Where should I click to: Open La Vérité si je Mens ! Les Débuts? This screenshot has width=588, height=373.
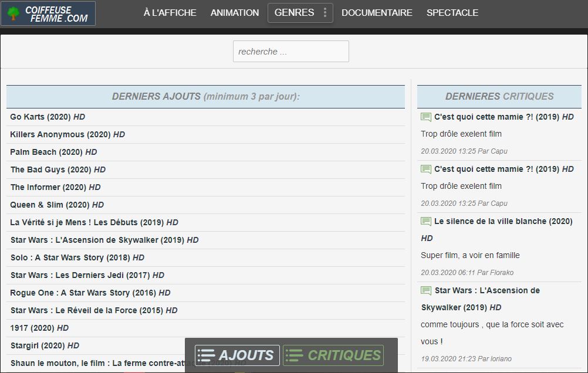click(x=94, y=223)
